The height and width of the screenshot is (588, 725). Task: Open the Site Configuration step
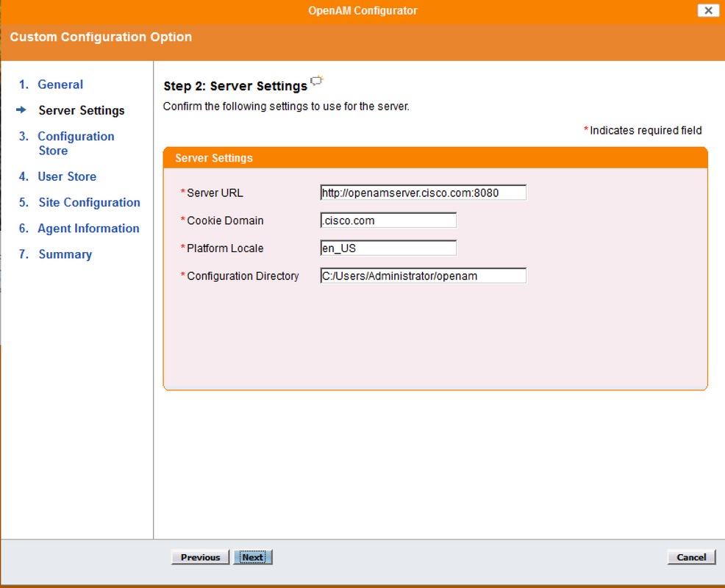pyautogui.click(x=89, y=202)
